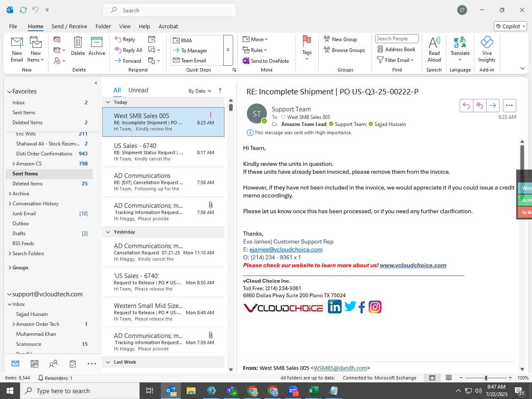This screenshot has height=399, width=532.
Task: Open Excel from the taskbar
Action: pos(313,391)
